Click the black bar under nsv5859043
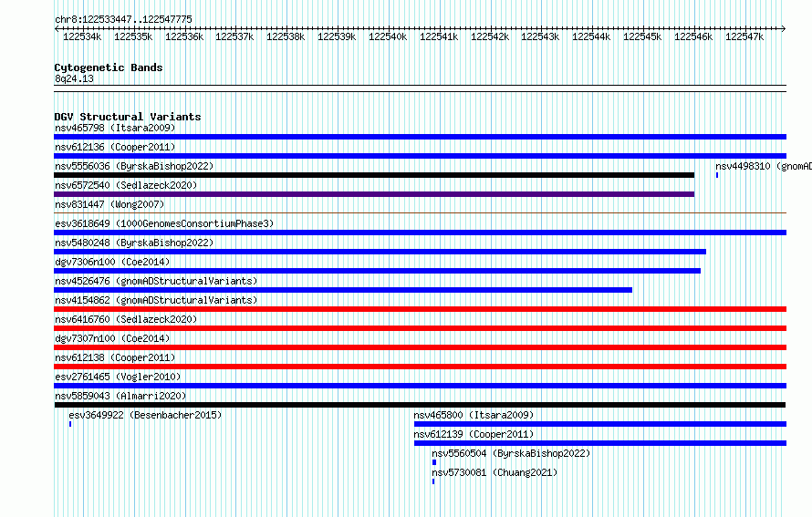Image resolution: width=812 pixels, height=517 pixels. coord(420,405)
